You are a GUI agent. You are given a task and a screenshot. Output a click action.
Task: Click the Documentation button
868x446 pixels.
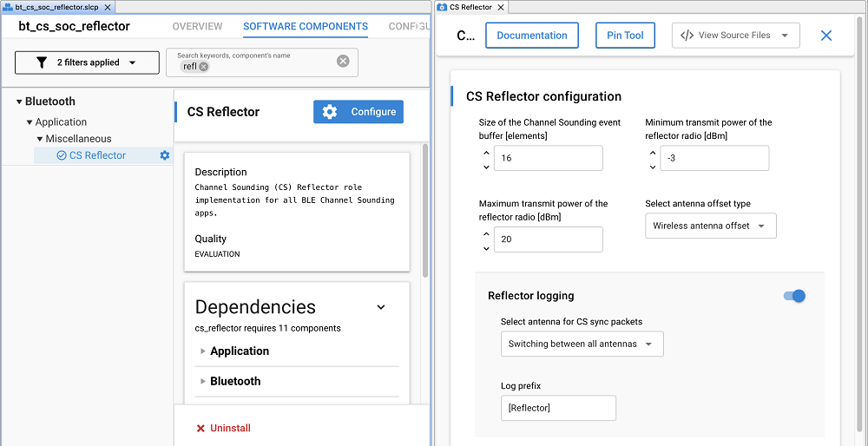[531, 36]
